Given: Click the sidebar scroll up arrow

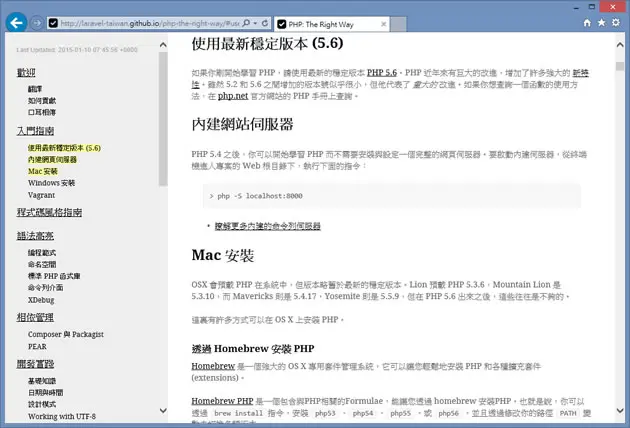Looking at the screenshot, I should (x=163, y=45).
